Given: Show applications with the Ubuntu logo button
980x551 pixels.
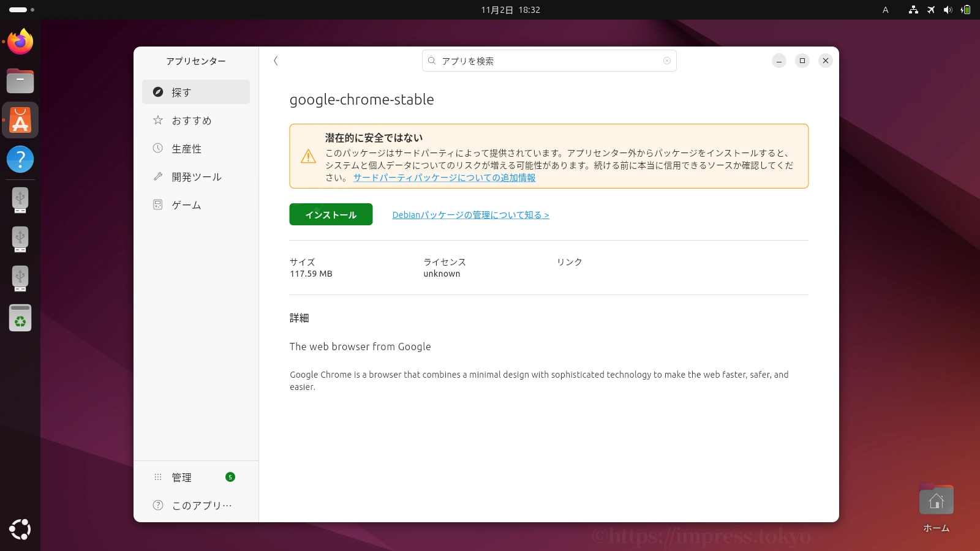Looking at the screenshot, I should coord(20,529).
